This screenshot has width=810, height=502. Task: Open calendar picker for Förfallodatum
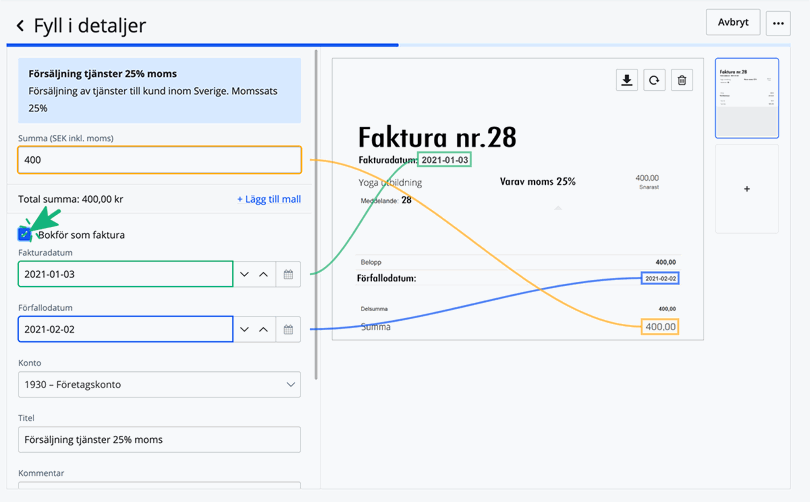point(288,329)
